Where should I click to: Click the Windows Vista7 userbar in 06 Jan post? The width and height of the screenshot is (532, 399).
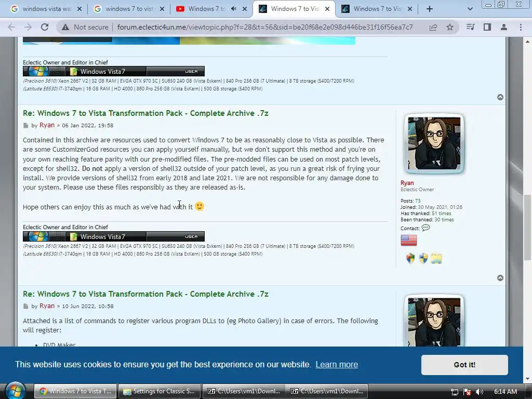coord(114,236)
